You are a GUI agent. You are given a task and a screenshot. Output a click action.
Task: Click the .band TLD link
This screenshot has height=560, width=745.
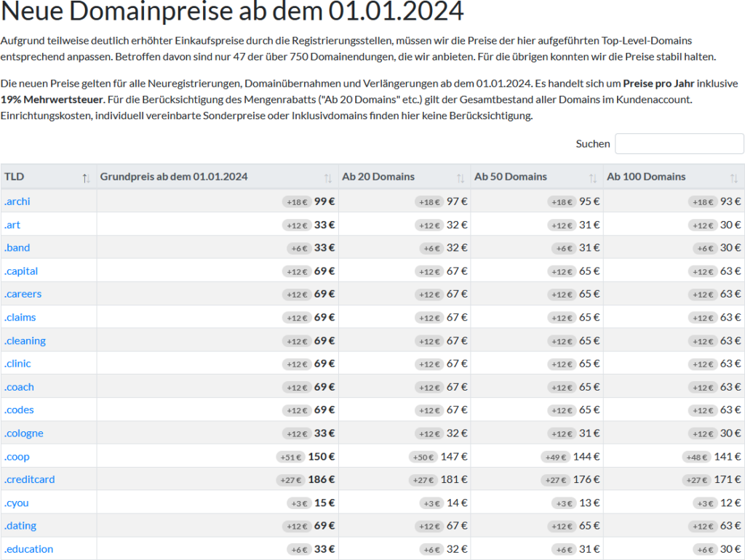pyautogui.click(x=17, y=248)
